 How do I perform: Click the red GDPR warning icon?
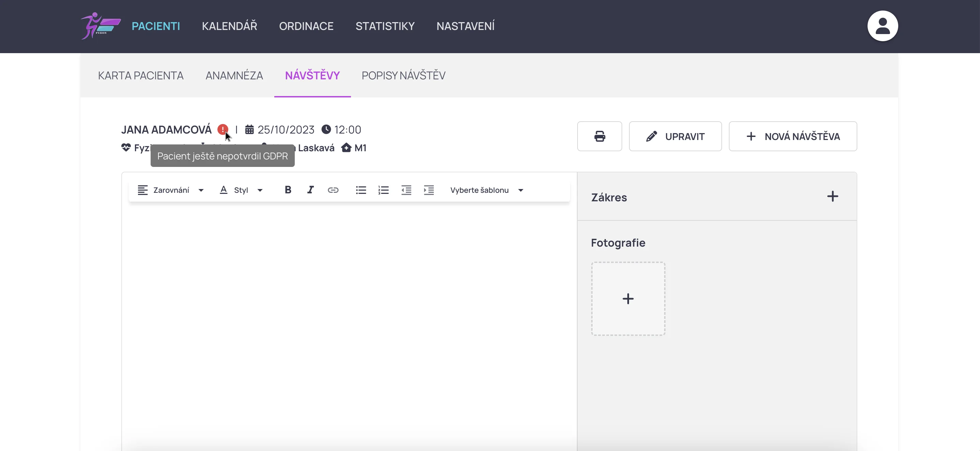click(x=222, y=129)
